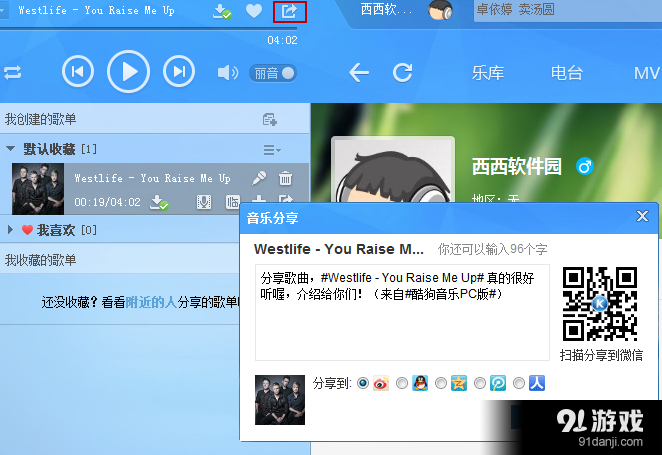662x455 pixels.
Task: Close the 音乐分享 dialog
Action: click(642, 216)
